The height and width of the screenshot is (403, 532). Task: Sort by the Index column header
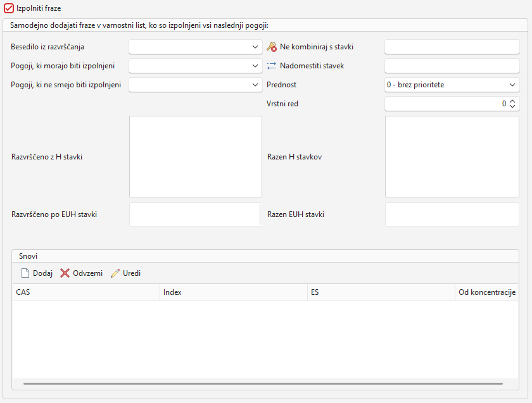[234, 292]
